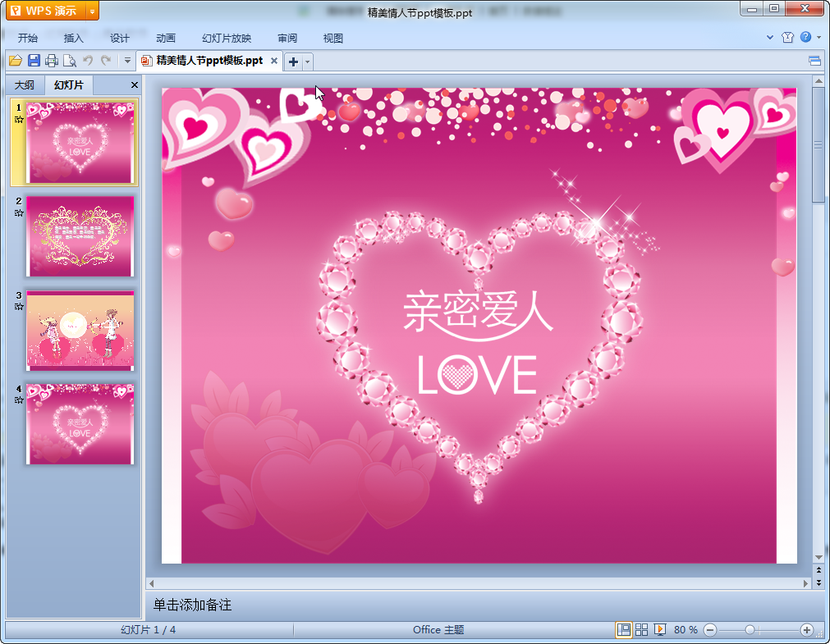This screenshot has height=644, width=830.
Task: Click the window arrangement icon at tab bar right
Action: click(815, 61)
